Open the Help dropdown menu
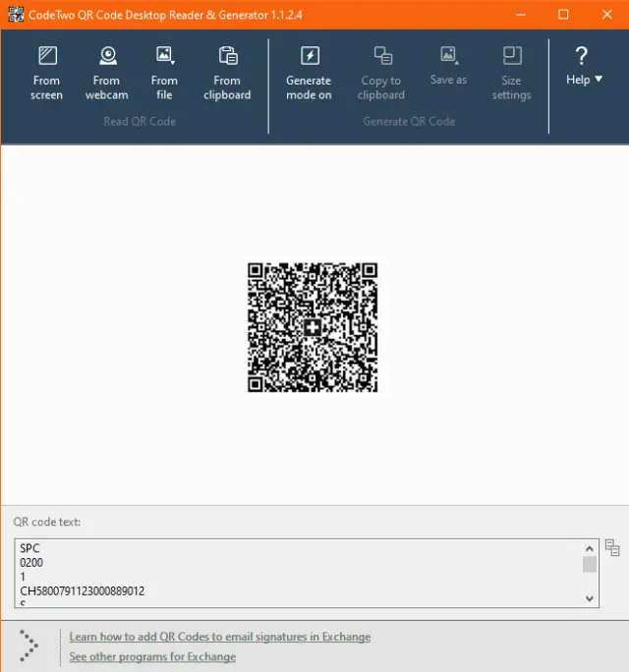Screen dimensions: 629x672 click(584, 66)
